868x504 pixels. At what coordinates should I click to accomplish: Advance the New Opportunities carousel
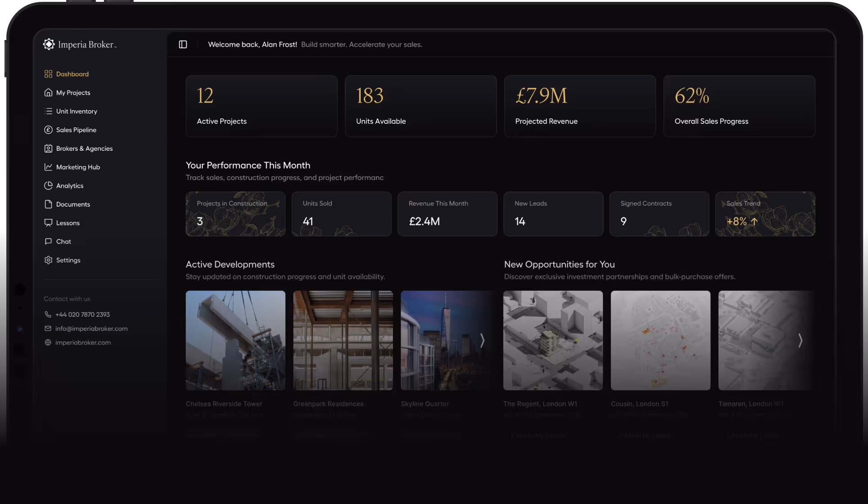tap(800, 341)
